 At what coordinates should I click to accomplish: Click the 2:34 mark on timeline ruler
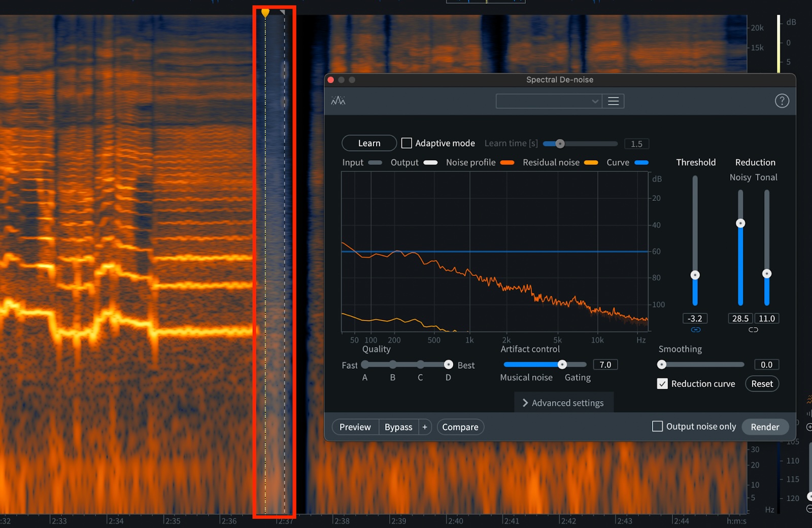click(116, 521)
